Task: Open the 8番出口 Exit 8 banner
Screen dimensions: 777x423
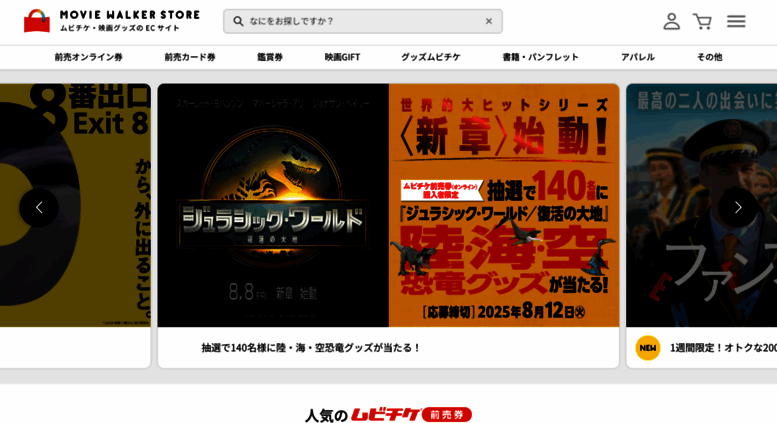Action: coord(75,205)
